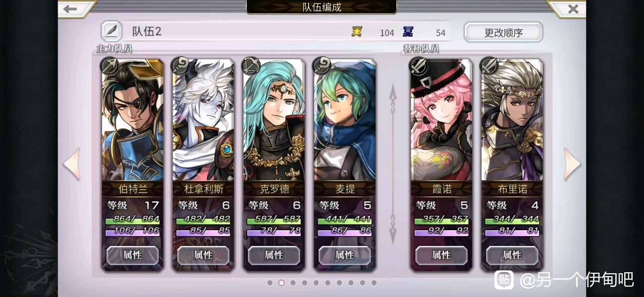The height and width of the screenshot is (297, 644).
Task: Click the 更改顺序 button
Action: tap(503, 33)
